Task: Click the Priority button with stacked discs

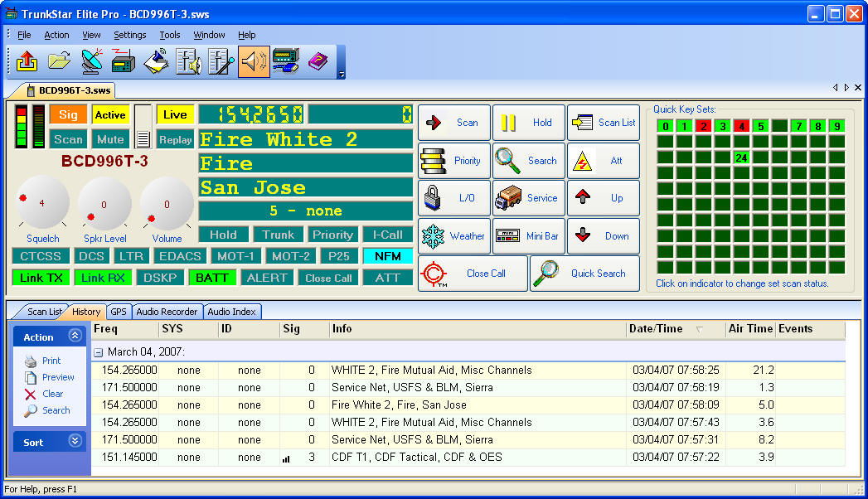Action: click(x=454, y=161)
